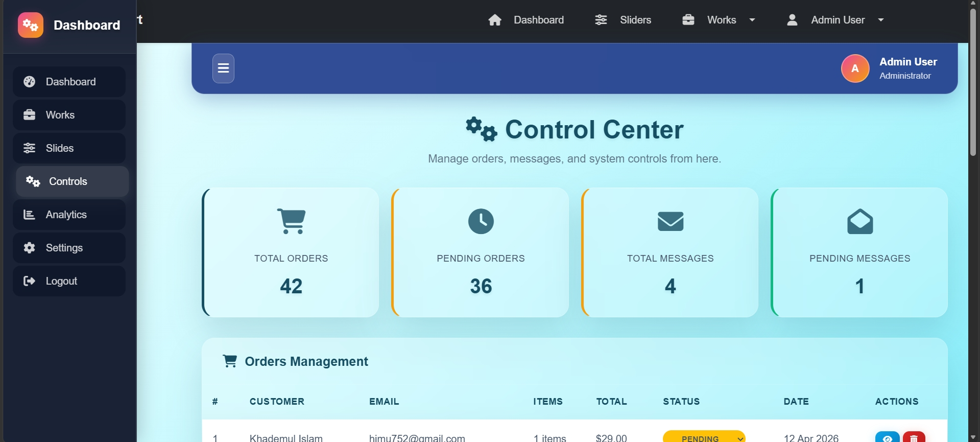980x442 pixels.
Task: Click the email himu752@gmail.com
Action: click(417, 438)
